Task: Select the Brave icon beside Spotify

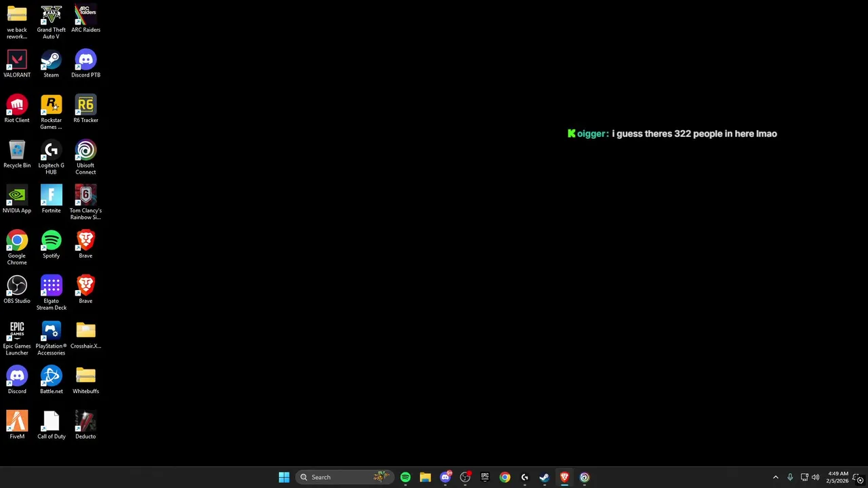Action: pyautogui.click(x=85, y=245)
